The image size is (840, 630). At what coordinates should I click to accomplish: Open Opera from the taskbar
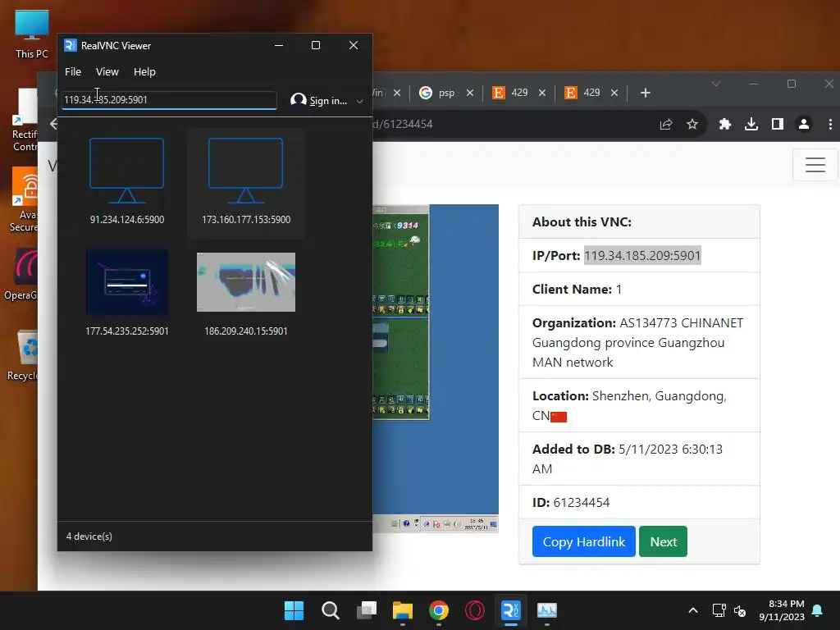(x=475, y=610)
